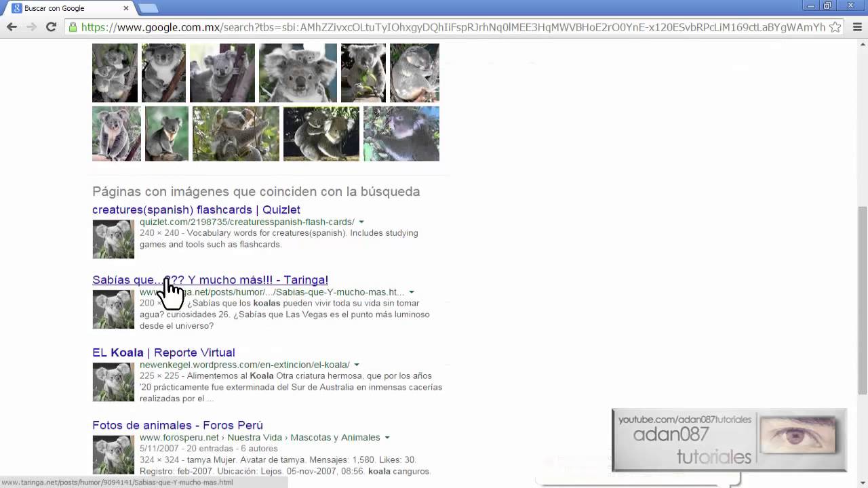
Task: Open last bottom-row bluish koala image
Action: [401, 134]
